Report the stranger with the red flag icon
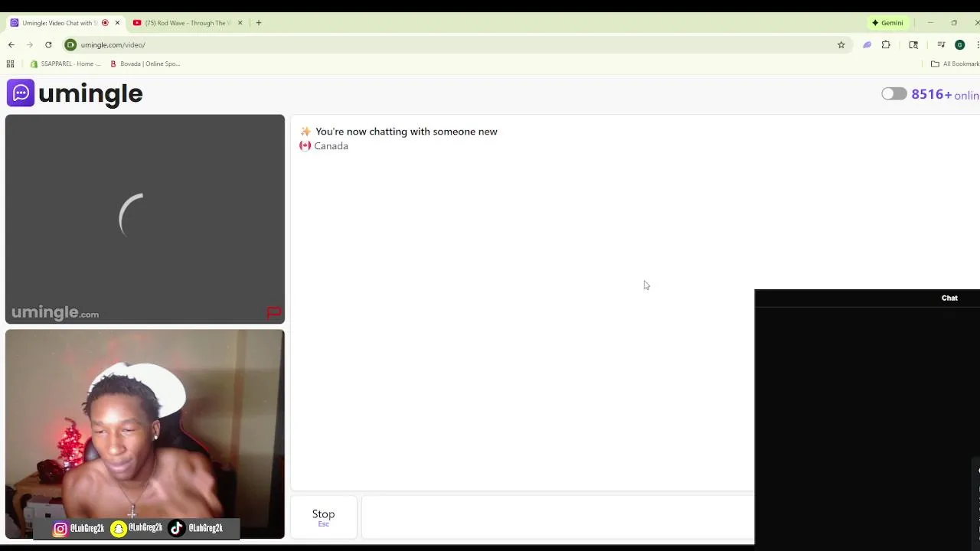 [x=273, y=312]
